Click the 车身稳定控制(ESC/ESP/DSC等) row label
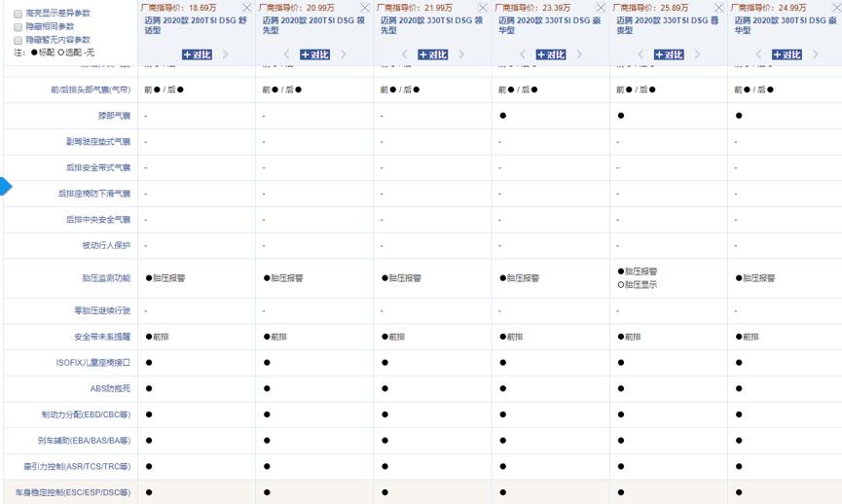The image size is (842, 504). [73, 492]
